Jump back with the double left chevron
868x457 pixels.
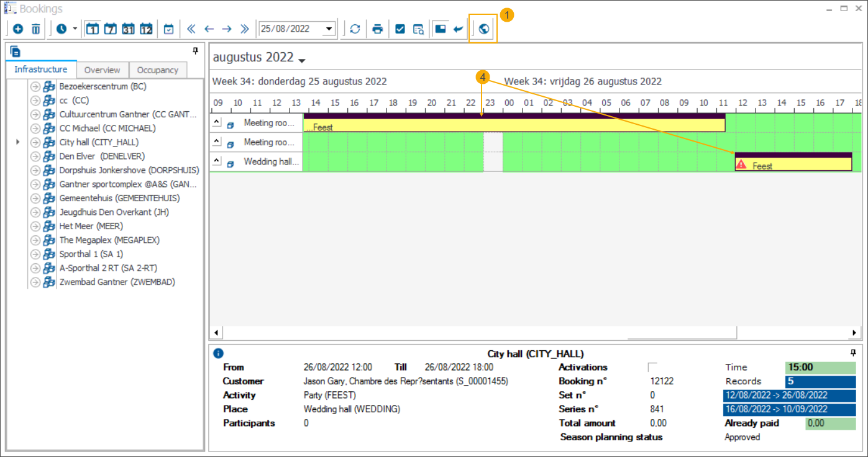(x=191, y=29)
